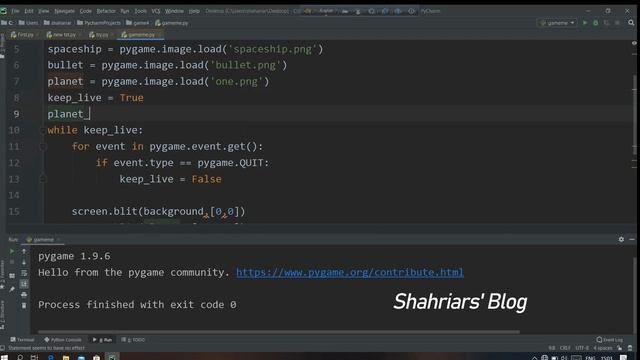The width and height of the screenshot is (640, 360).
Task: Click the 4 spaces indent indicator
Action: click(x=602, y=348)
